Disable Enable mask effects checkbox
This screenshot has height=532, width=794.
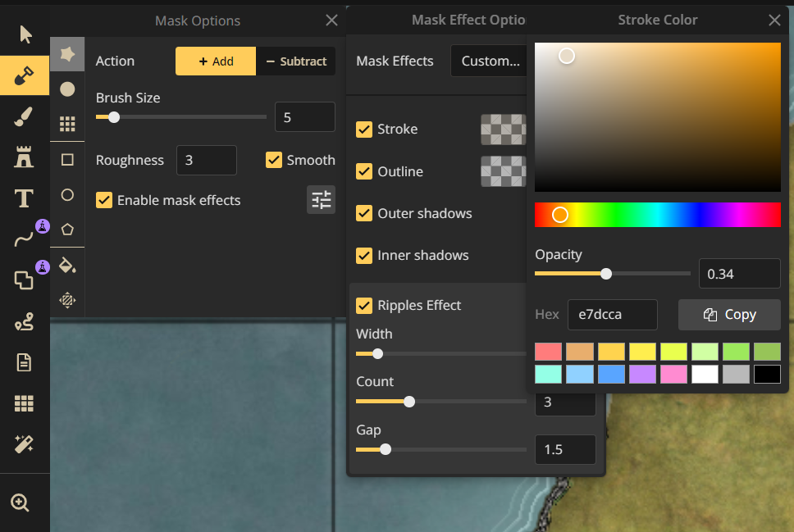(x=104, y=200)
